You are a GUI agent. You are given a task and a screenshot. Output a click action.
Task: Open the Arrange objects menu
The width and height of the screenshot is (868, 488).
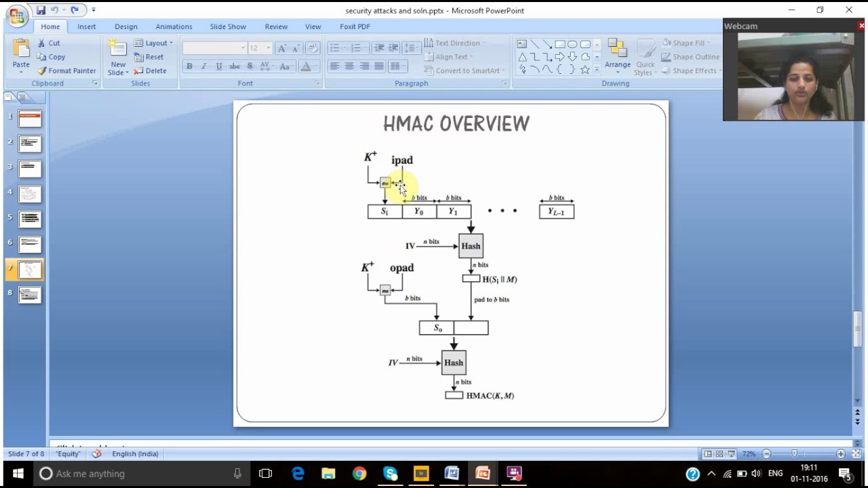617,56
